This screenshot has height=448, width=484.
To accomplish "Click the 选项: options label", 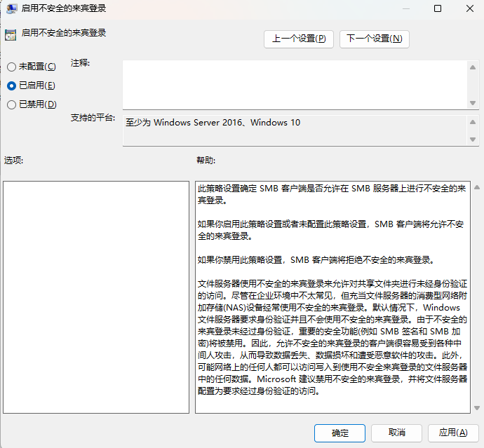I will (x=13, y=160).
